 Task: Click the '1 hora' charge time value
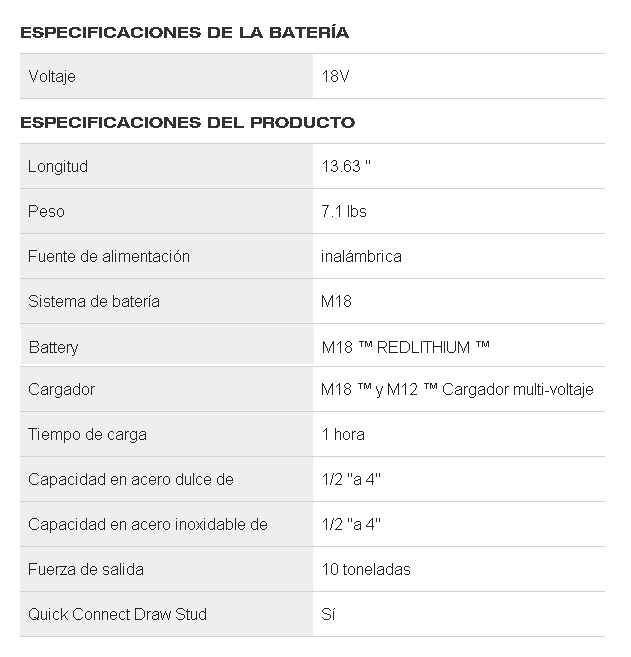tap(343, 434)
